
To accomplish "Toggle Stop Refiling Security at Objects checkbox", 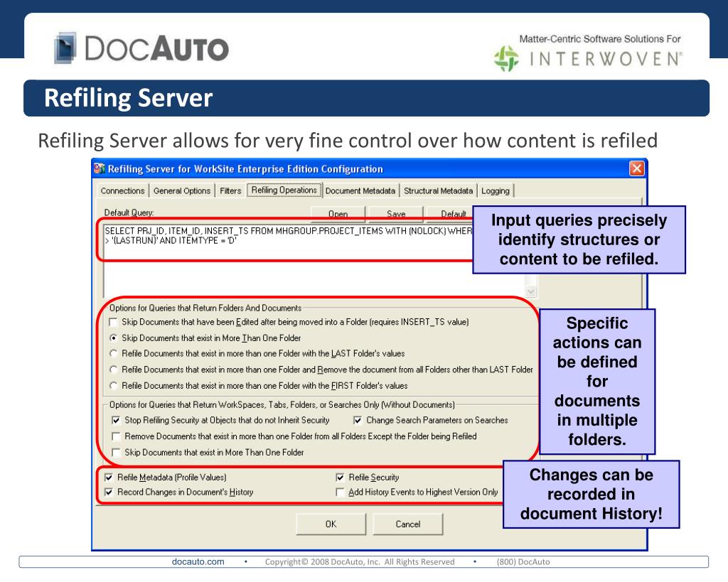I will click(x=116, y=421).
